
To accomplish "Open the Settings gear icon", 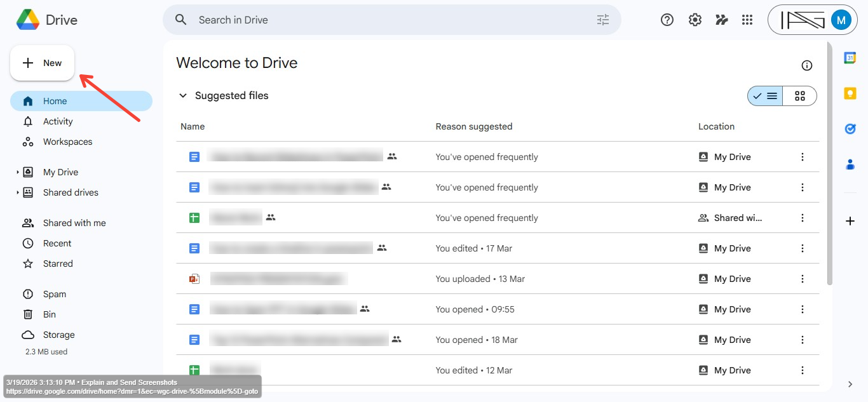I will tap(695, 20).
